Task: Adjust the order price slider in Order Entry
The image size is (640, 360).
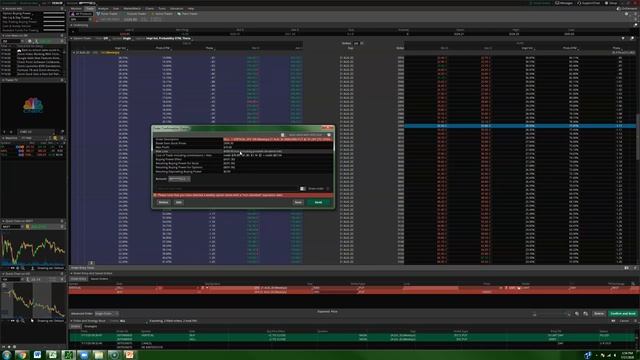Action: click(x=551, y=314)
